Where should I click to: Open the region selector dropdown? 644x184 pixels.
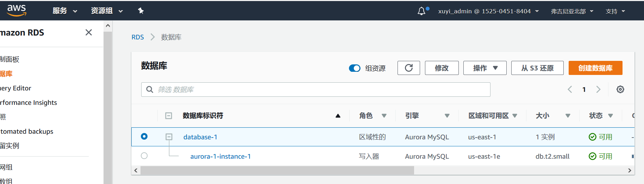(x=572, y=11)
